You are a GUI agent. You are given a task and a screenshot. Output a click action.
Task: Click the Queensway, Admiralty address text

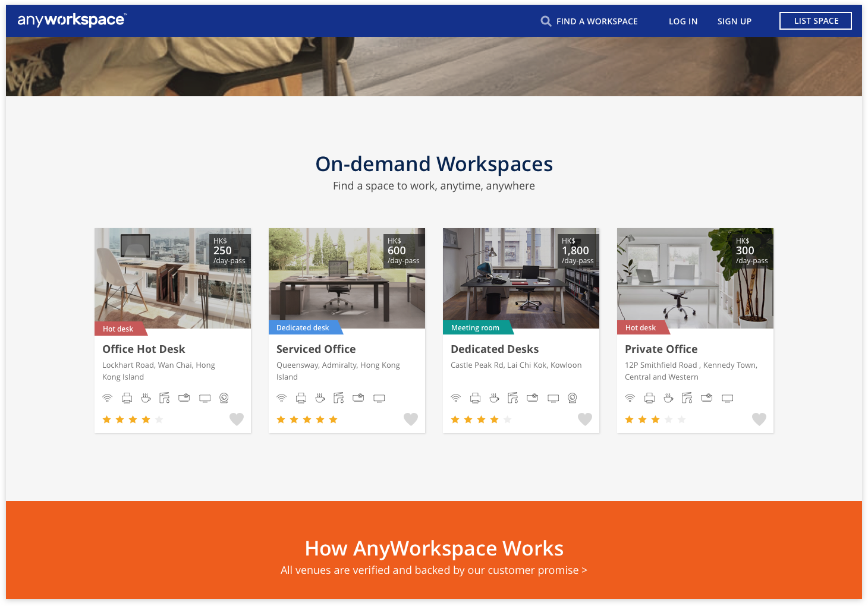(338, 371)
